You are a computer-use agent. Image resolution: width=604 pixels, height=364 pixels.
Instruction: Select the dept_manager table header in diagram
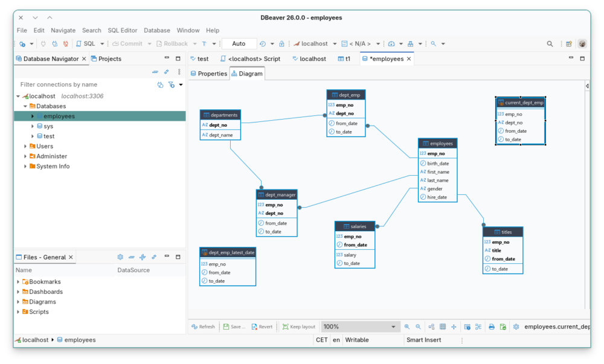coord(277,195)
